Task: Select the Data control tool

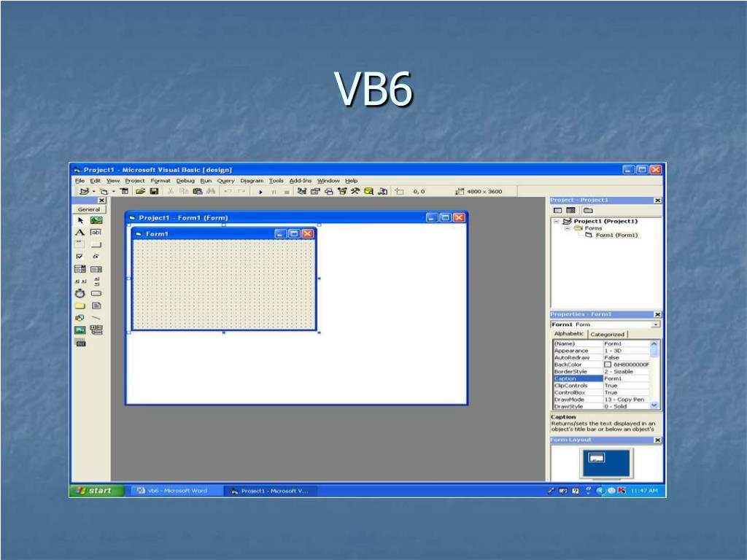Action: pos(96,330)
